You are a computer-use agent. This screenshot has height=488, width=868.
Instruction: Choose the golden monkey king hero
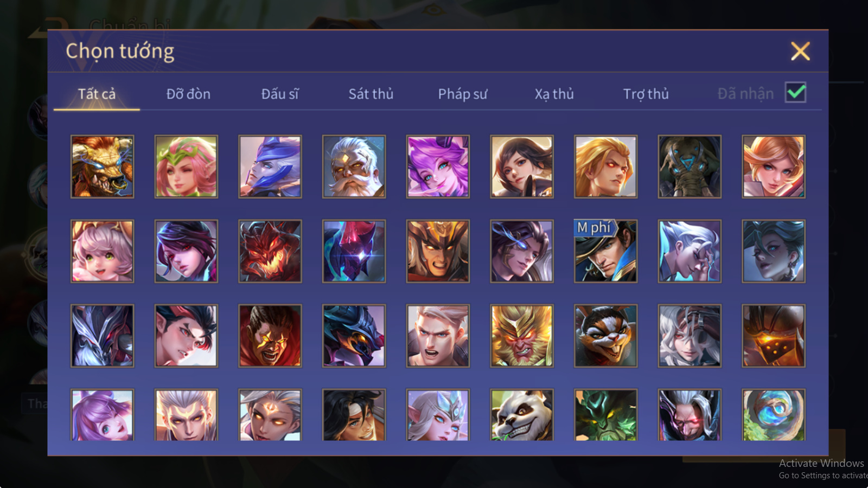coord(522,336)
